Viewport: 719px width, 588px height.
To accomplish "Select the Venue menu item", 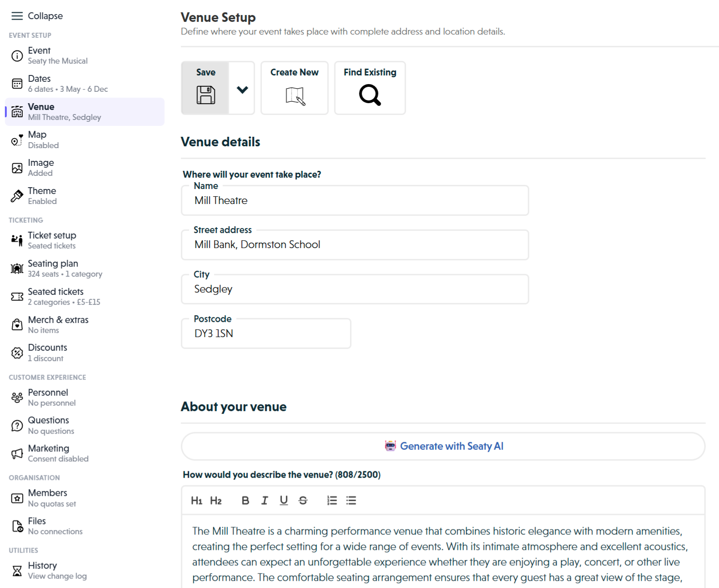I will click(85, 112).
